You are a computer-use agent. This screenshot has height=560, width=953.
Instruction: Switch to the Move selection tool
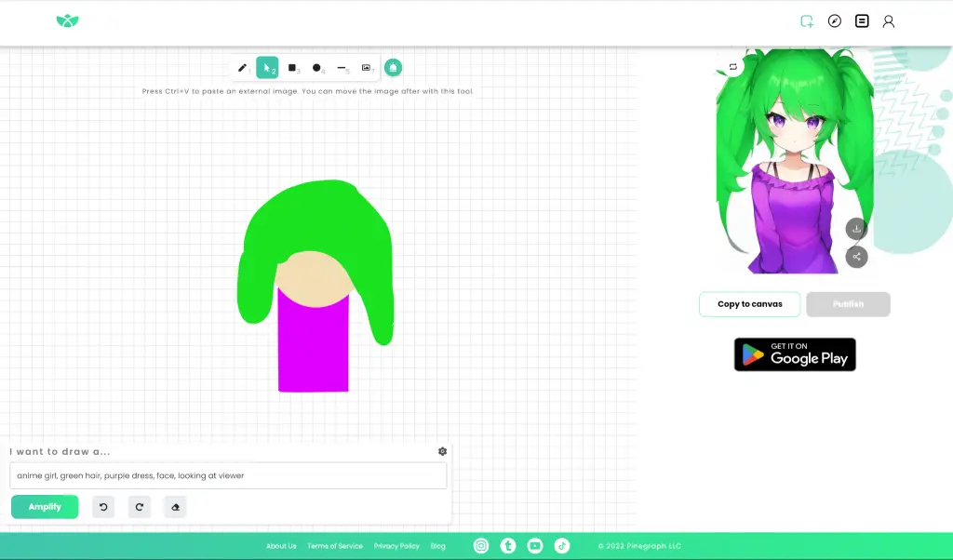tap(267, 67)
